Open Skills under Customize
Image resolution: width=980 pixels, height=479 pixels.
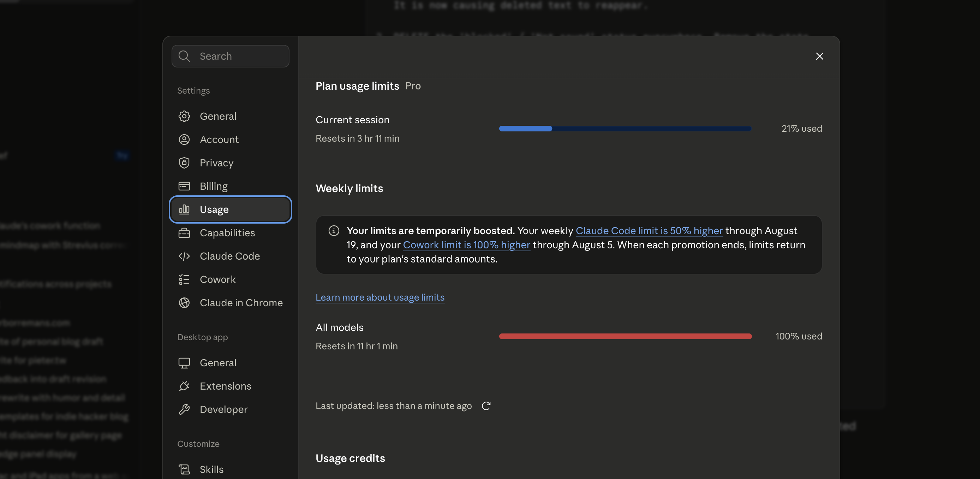coord(231,469)
